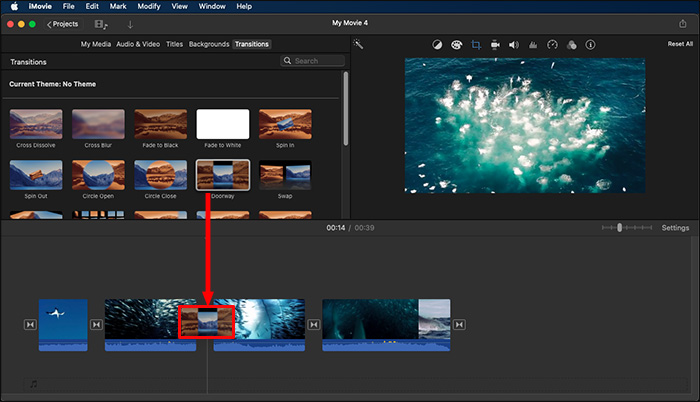Open timeline Settings
Image resolution: width=700 pixels, height=402 pixels.
[675, 228]
